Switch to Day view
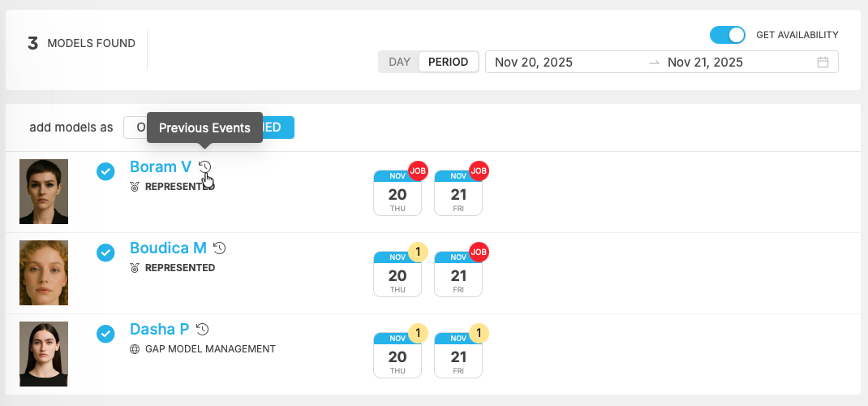 [399, 63]
